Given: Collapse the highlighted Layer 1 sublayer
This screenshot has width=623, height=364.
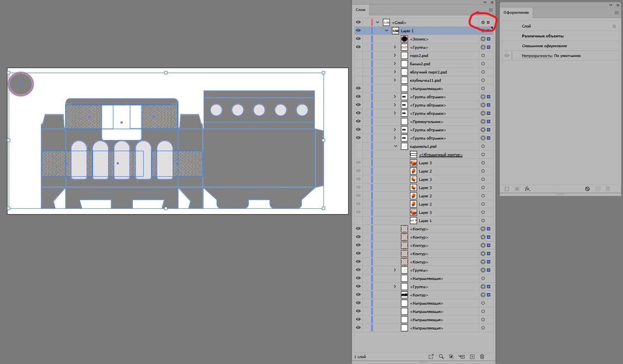Looking at the screenshot, I should 387,31.
